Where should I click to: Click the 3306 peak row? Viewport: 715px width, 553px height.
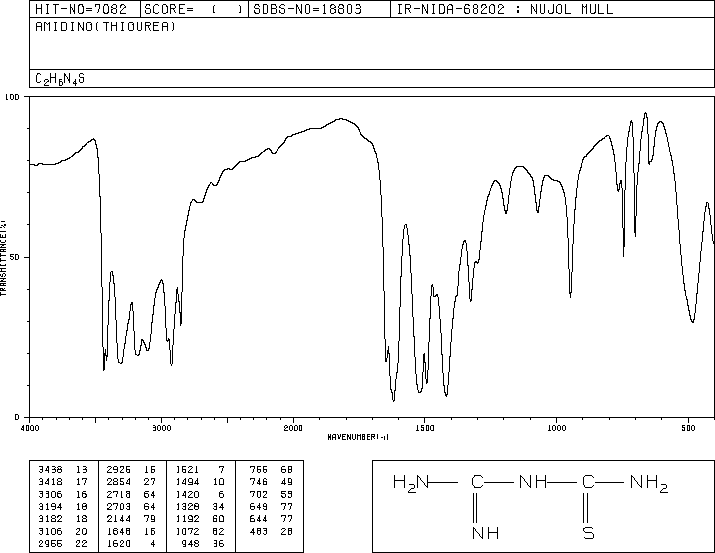pyautogui.click(x=63, y=494)
